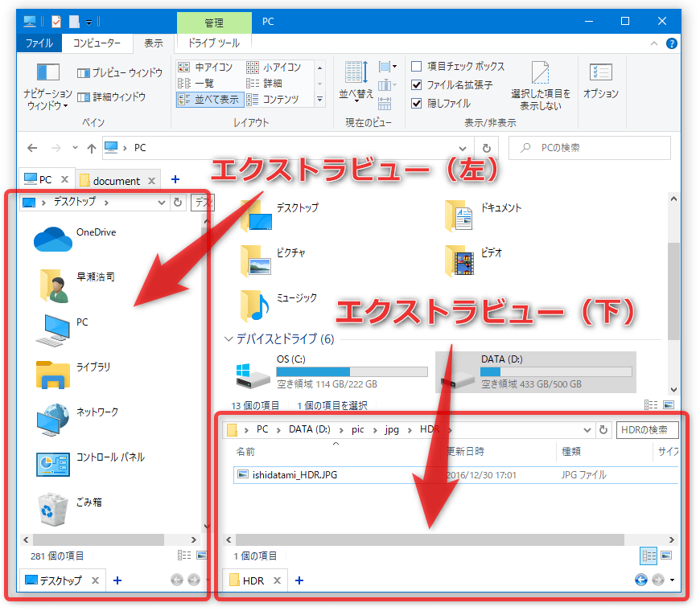
Task: Open the ごみ箱 recycle bin icon
Action: pos(53,508)
